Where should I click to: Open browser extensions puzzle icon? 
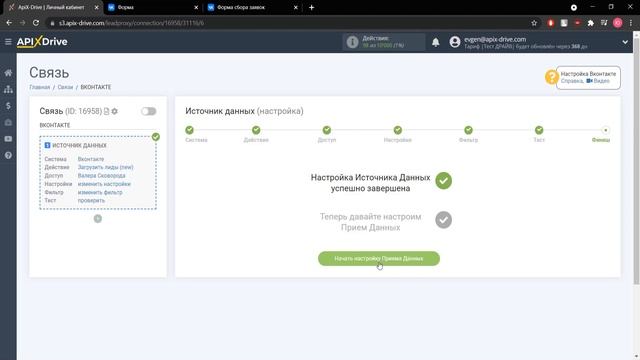tap(591, 23)
